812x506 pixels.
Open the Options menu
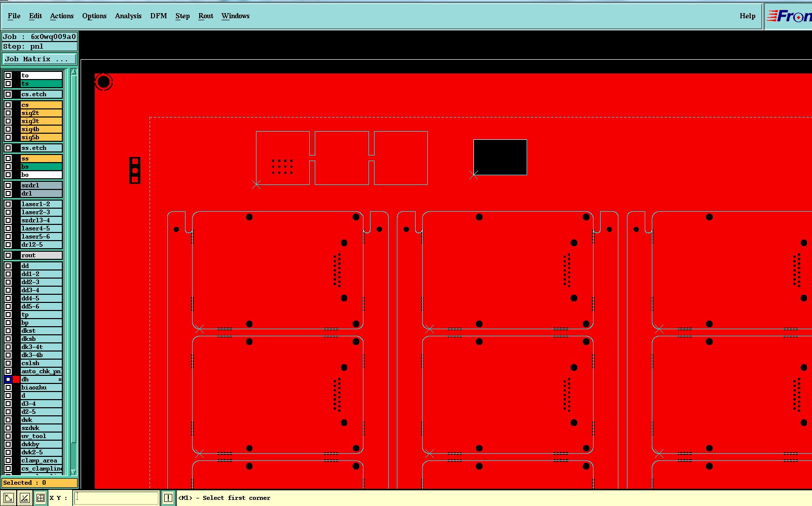pos(94,16)
